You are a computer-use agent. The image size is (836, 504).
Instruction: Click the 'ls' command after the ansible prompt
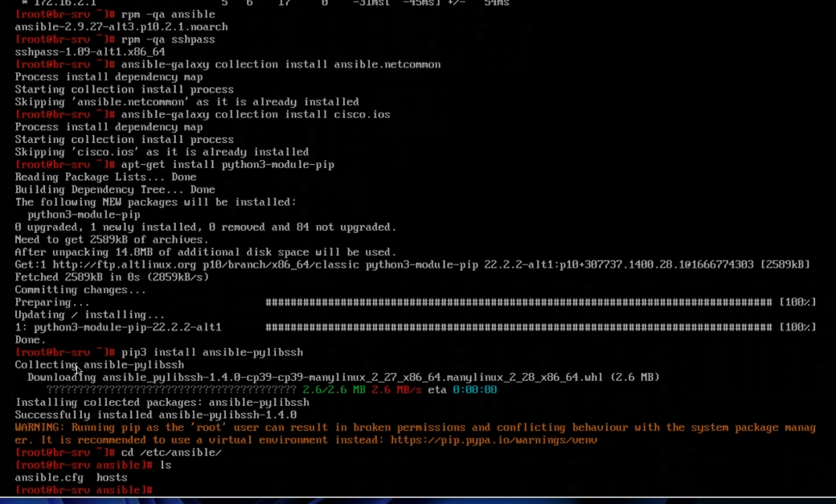point(166,465)
